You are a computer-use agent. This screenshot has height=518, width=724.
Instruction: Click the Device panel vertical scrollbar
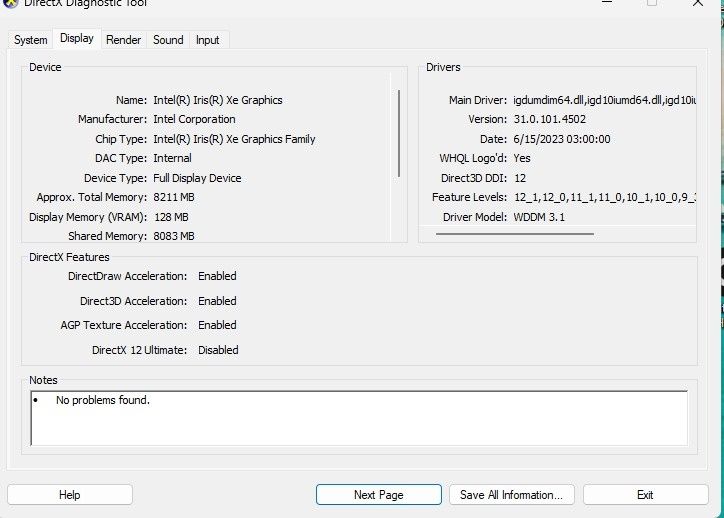[398, 133]
